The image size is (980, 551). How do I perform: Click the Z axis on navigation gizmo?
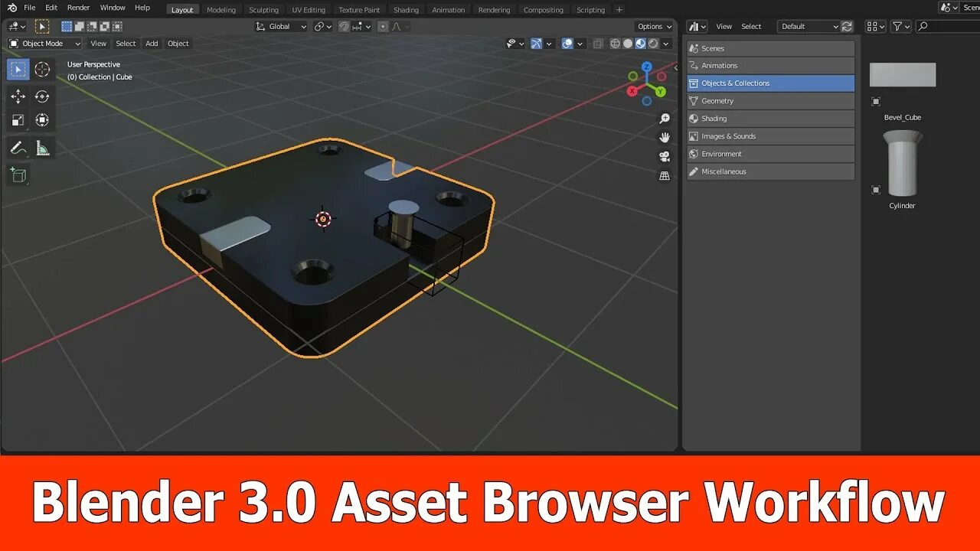click(647, 67)
